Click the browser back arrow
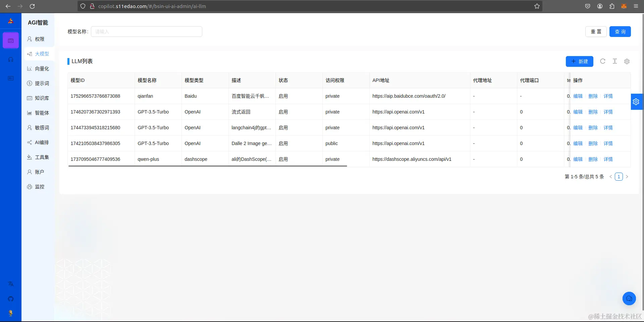Screen dimensions: 644x322 (8, 6)
